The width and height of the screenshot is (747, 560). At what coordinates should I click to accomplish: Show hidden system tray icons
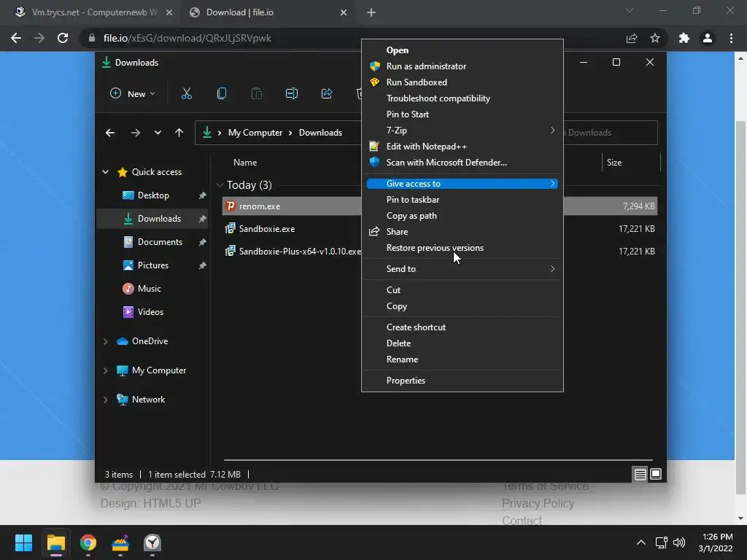641,542
